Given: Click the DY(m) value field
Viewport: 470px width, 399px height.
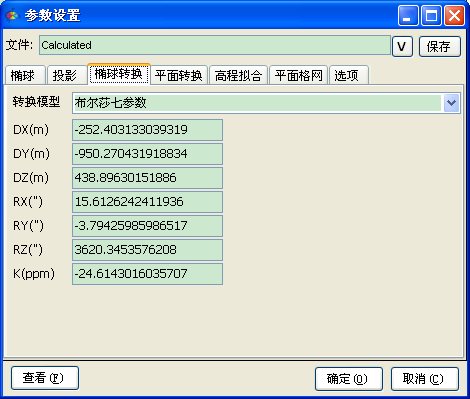Looking at the screenshot, I should pyautogui.click(x=147, y=154).
